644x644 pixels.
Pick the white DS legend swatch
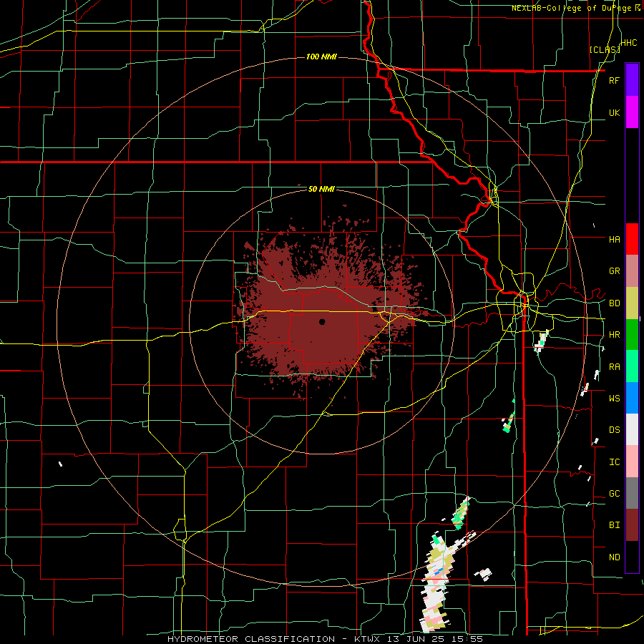[632, 429]
